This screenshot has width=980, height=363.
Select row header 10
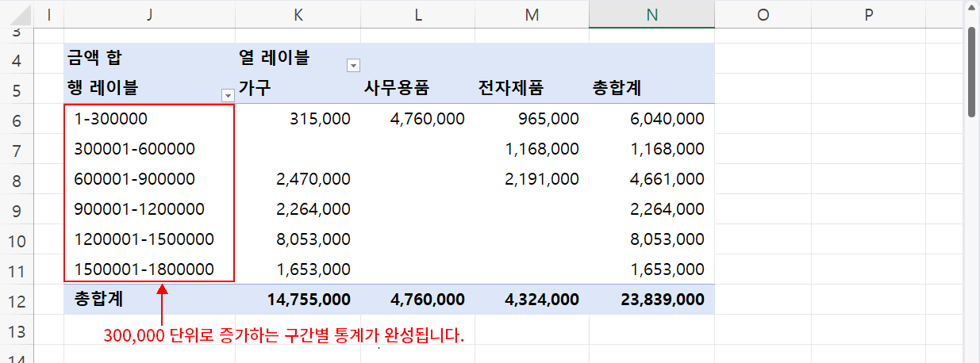coord(17,239)
